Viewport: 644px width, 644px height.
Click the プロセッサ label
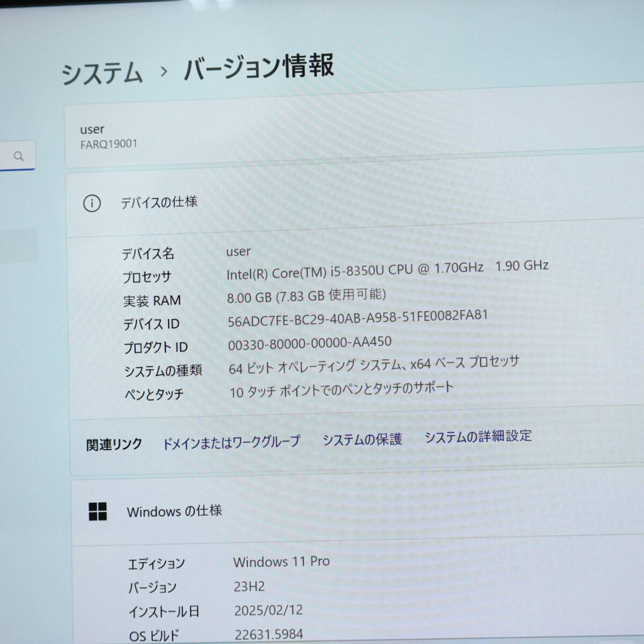(147, 277)
